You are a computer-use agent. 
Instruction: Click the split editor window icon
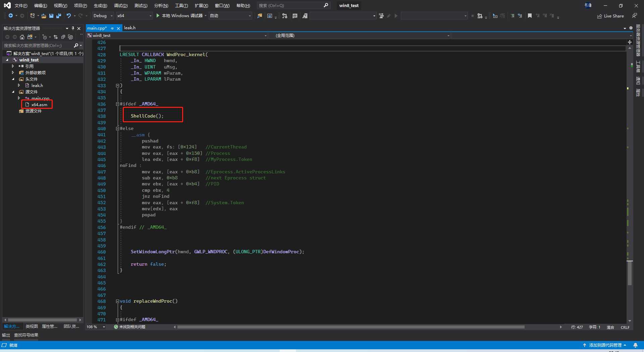pyautogui.click(x=630, y=42)
